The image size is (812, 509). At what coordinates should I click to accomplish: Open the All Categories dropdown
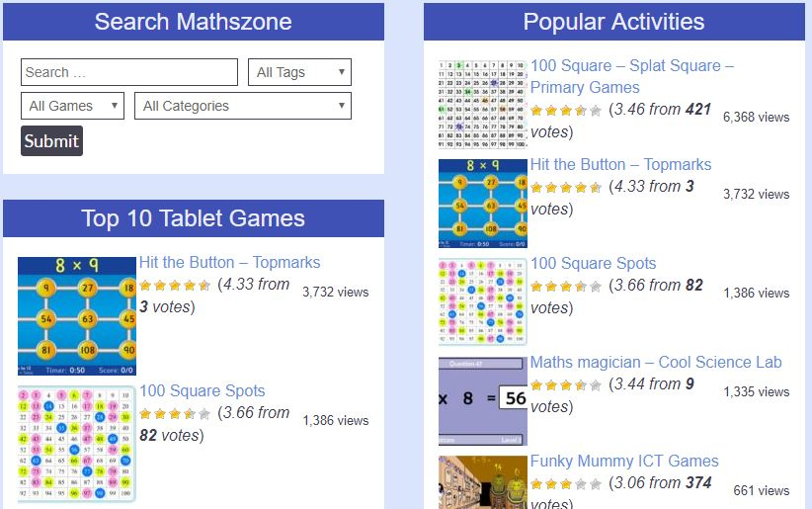tap(242, 106)
